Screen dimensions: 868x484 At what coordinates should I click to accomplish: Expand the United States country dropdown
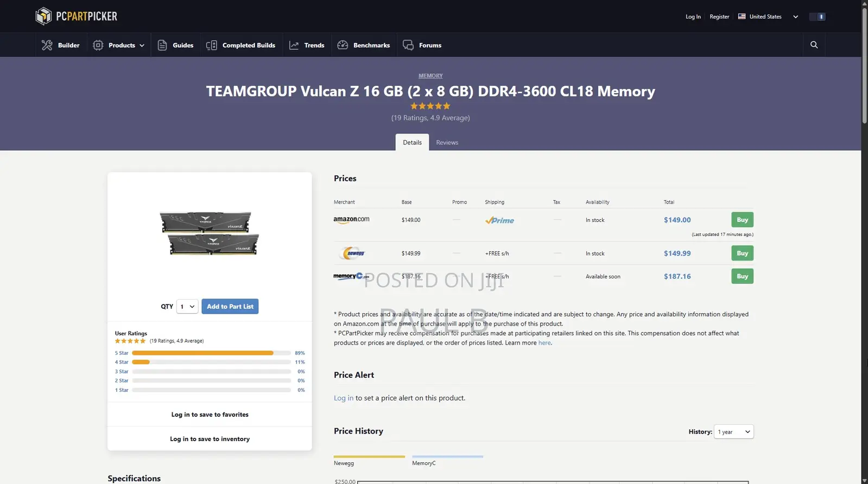[796, 17]
